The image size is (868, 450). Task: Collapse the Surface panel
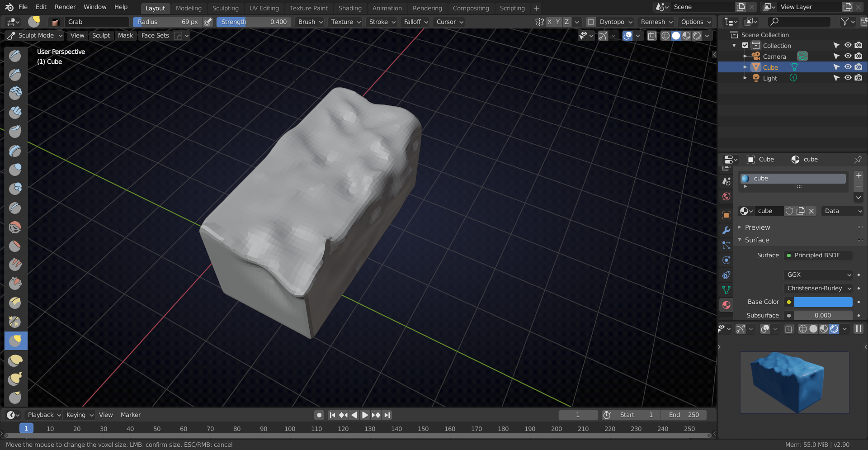pos(757,240)
